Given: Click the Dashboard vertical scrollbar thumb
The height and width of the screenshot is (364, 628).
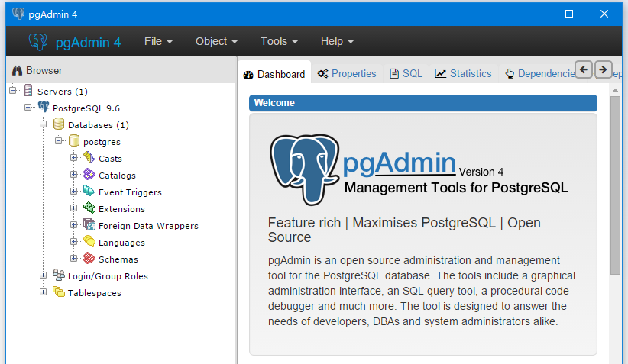Looking at the screenshot, I should [x=615, y=185].
